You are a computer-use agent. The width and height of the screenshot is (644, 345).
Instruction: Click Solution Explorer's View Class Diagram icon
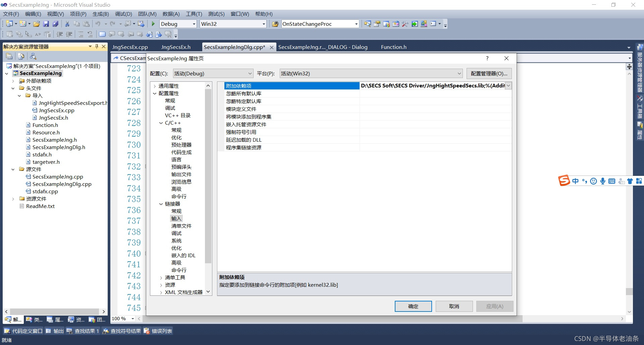[33, 56]
